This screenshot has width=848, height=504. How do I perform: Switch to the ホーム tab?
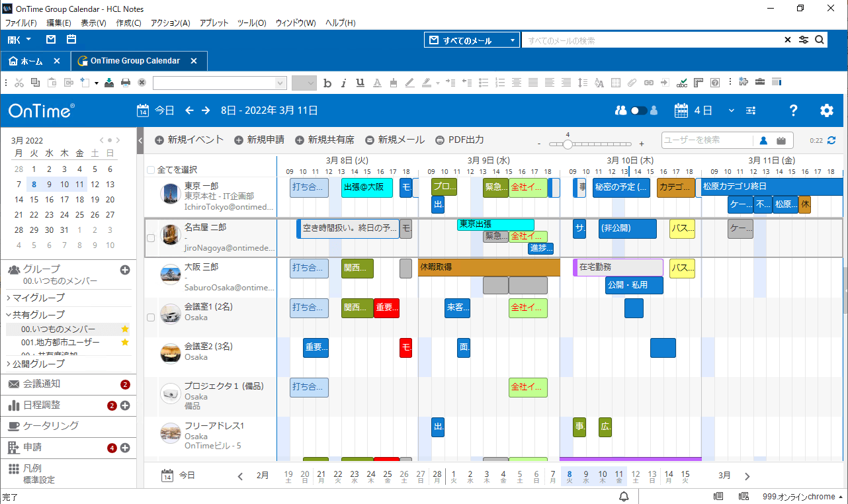coord(27,61)
